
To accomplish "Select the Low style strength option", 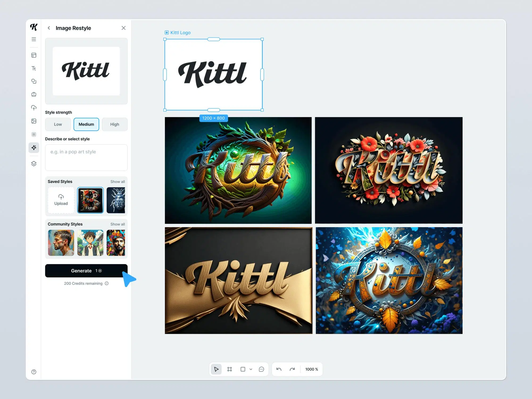I will 58,124.
